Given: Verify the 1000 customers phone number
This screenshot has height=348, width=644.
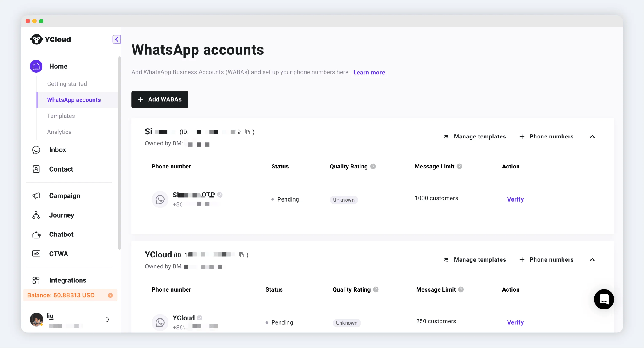Looking at the screenshot, I should (x=515, y=199).
